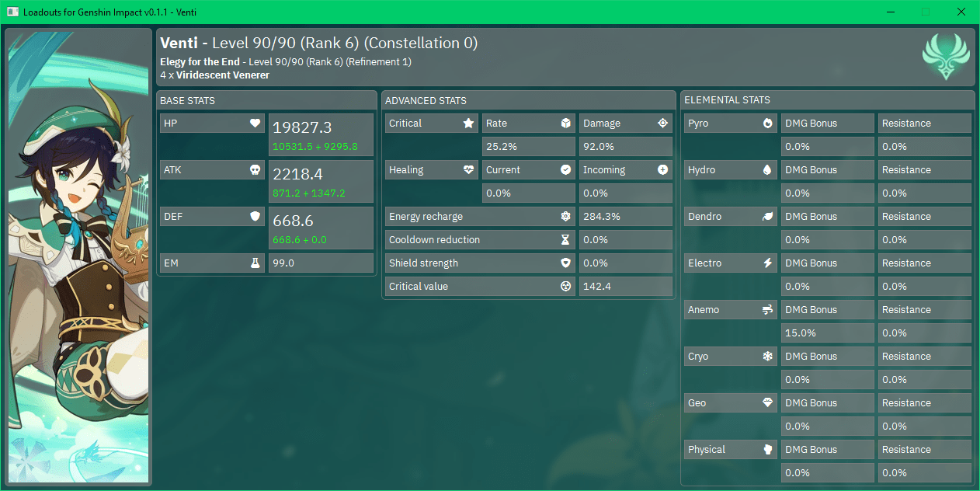The height and width of the screenshot is (491, 980).
Task: Click the Critical star icon
Action: [x=468, y=124]
